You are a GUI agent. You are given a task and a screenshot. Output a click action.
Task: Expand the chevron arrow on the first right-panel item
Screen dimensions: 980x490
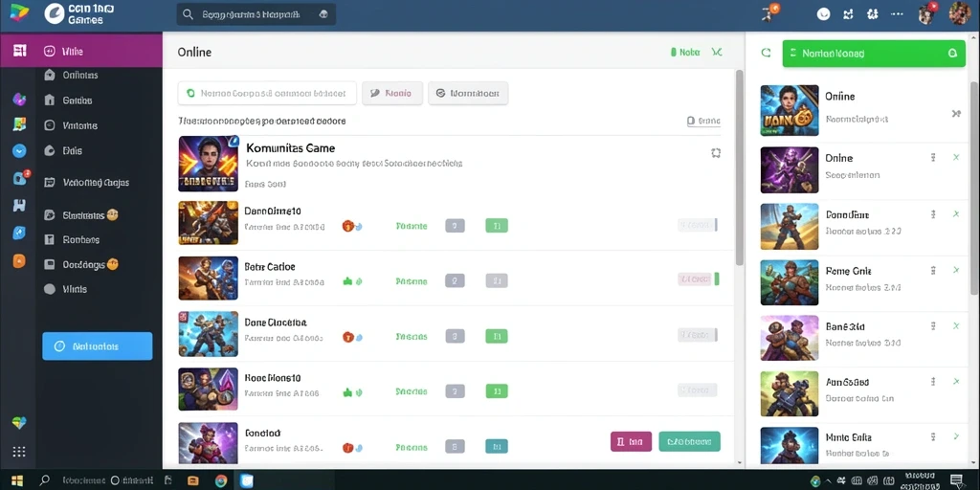click(956, 114)
